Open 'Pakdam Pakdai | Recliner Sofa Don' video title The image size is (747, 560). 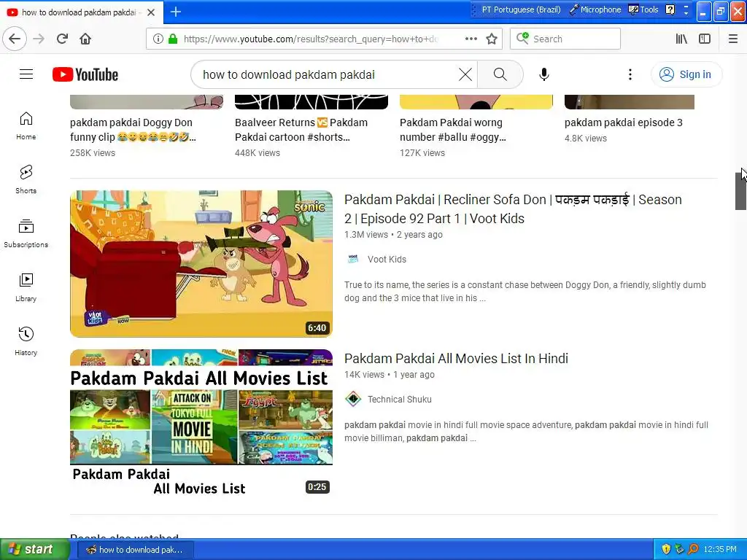pos(513,209)
